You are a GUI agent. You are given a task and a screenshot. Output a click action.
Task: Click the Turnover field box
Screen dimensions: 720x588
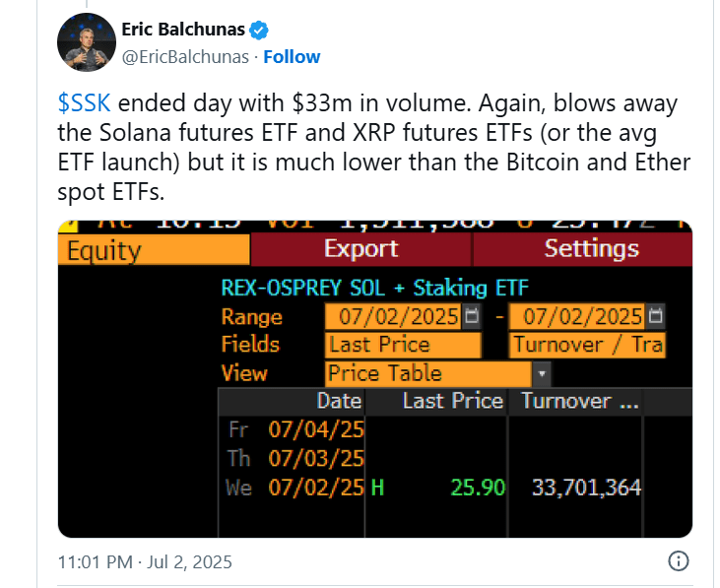point(587,345)
